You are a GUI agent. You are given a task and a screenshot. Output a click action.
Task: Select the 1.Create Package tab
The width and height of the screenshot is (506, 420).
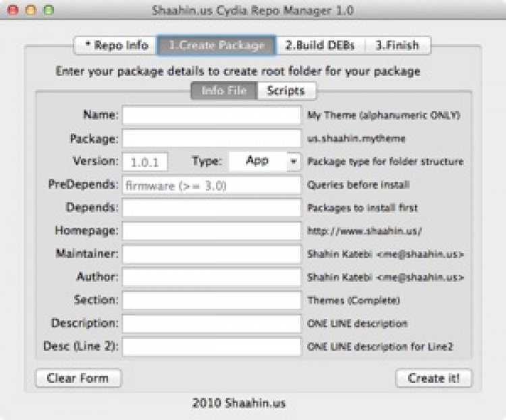coord(217,45)
